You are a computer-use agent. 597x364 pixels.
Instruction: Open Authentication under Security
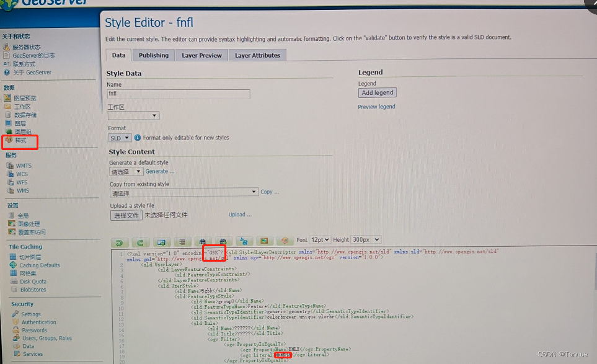39,322
